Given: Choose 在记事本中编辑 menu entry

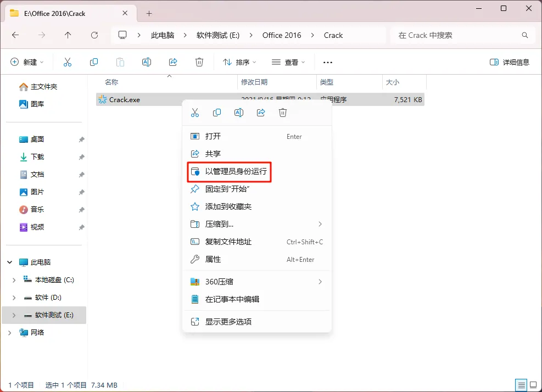Looking at the screenshot, I should (x=257, y=299).
